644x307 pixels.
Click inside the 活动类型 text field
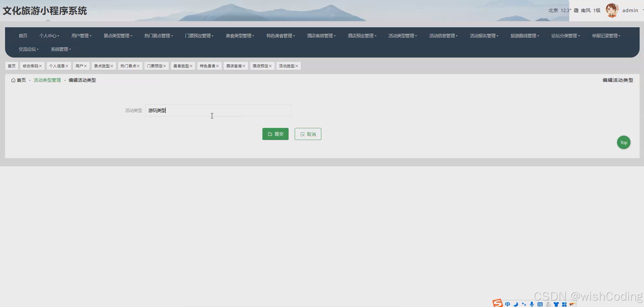pyautogui.click(x=218, y=110)
